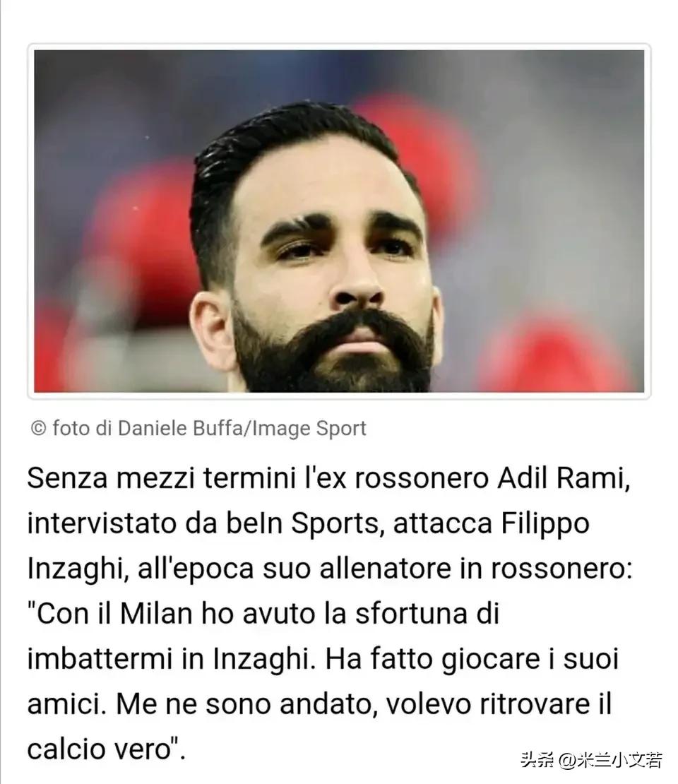Image resolution: width=678 pixels, height=784 pixels.
Task: Click the 头条 watermark logo
Action: click(x=537, y=760)
